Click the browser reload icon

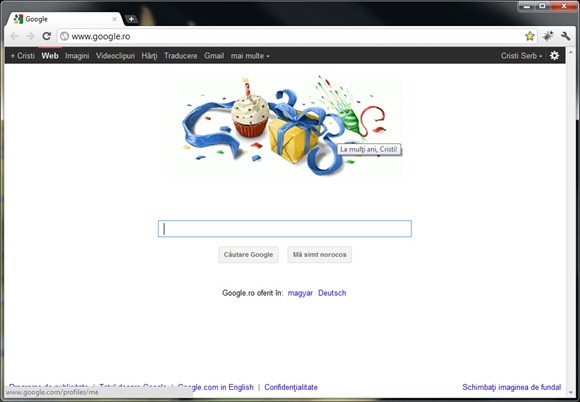click(x=46, y=36)
